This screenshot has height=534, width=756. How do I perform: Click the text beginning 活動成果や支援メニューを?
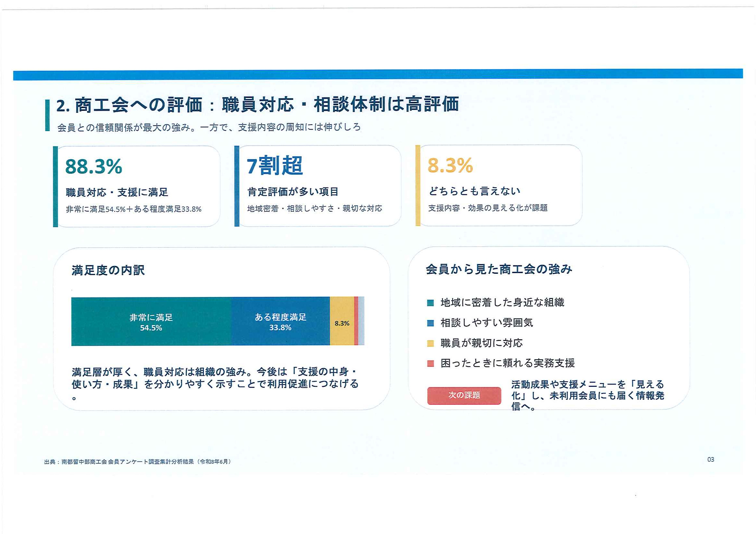[588, 395]
